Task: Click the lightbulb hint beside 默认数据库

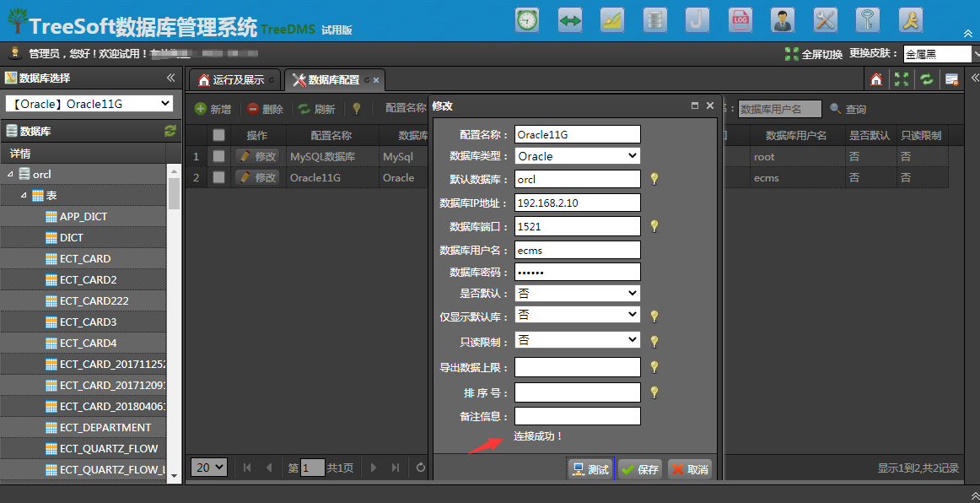Action: [654, 179]
